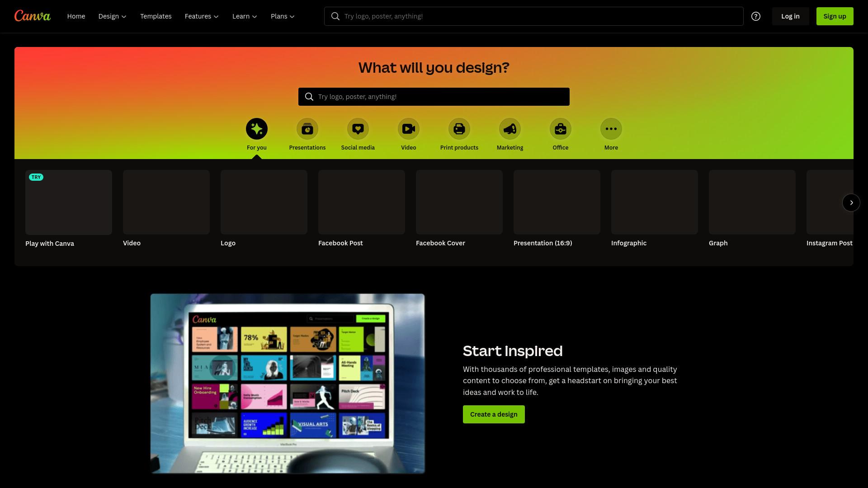This screenshot has width=868, height=488.
Task: Select the Marketing megaphone icon
Action: [x=510, y=129]
